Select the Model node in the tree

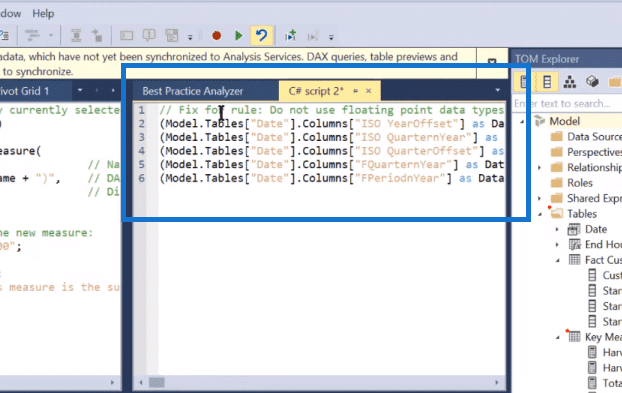(564, 121)
